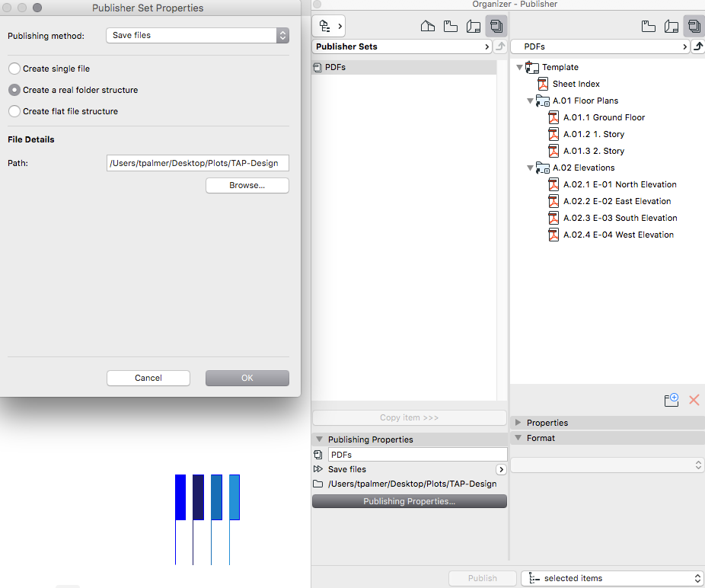Click the up-one-level arrow beside PDFs
Screen dimensions: 705x588
click(697, 46)
